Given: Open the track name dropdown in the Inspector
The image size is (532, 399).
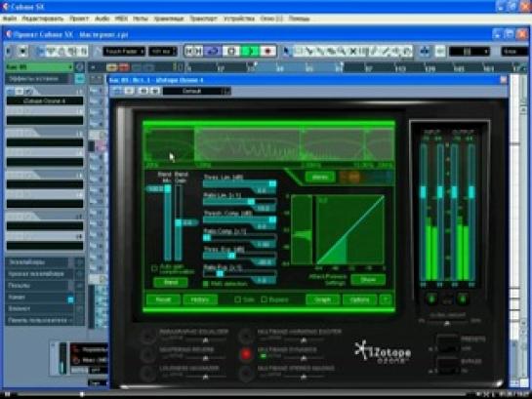Looking at the screenshot, I should (39, 66).
